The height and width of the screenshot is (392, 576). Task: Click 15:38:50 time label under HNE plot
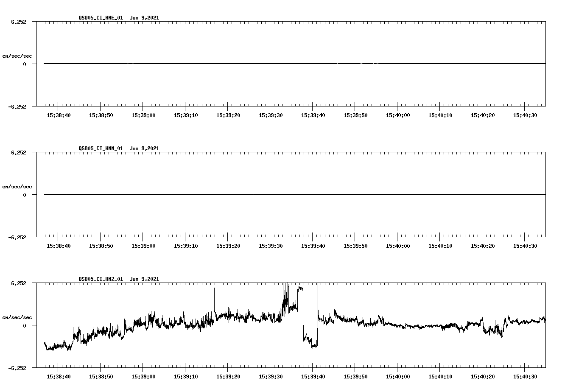point(101,115)
